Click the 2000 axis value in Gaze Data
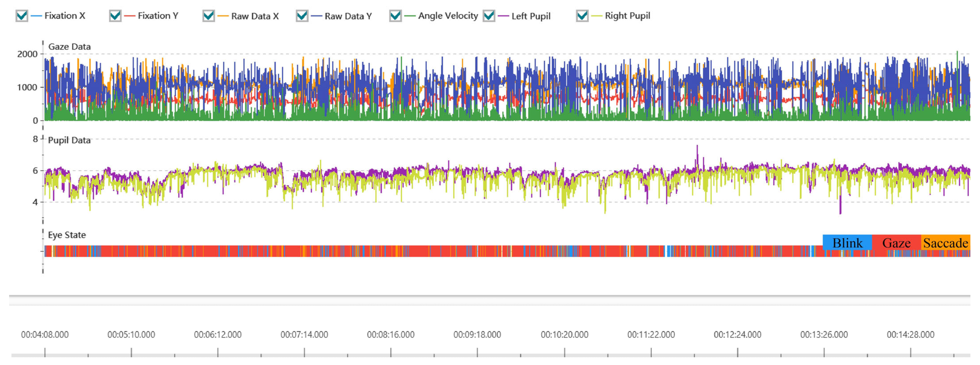Image resolution: width=980 pixels, height=365 pixels. 27,54
